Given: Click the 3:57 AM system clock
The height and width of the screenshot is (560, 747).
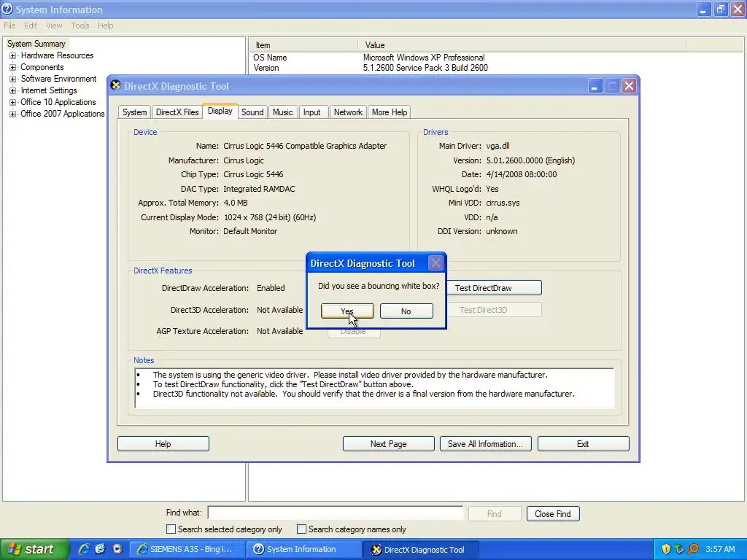Looking at the screenshot, I should click(x=720, y=549).
